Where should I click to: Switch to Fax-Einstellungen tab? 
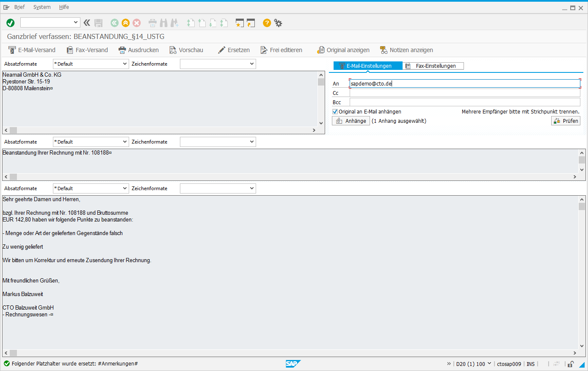(x=433, y=66)
